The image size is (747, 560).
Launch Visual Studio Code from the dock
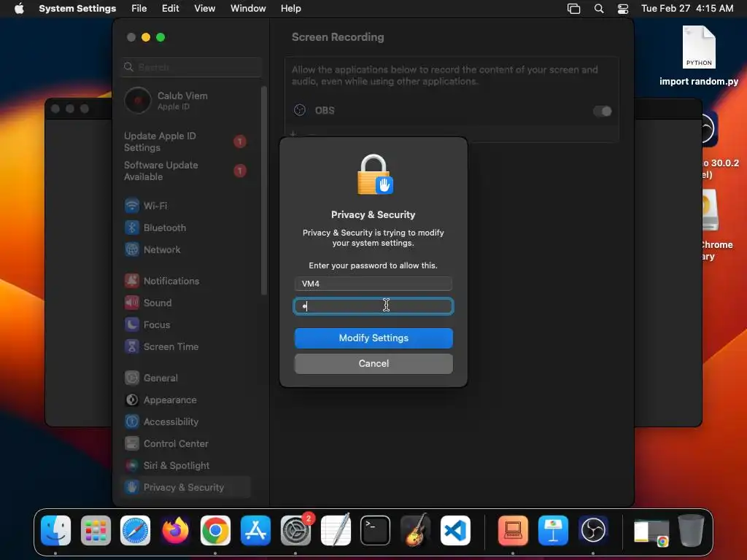click(x=455, y=531)
